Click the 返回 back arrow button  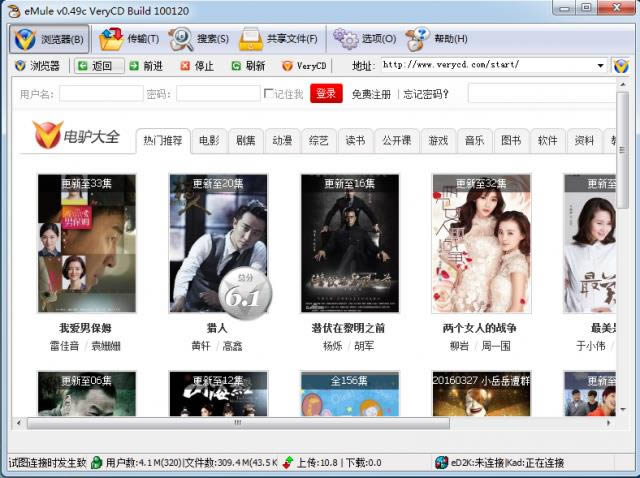pyautogui.click(x=99, y=66)
